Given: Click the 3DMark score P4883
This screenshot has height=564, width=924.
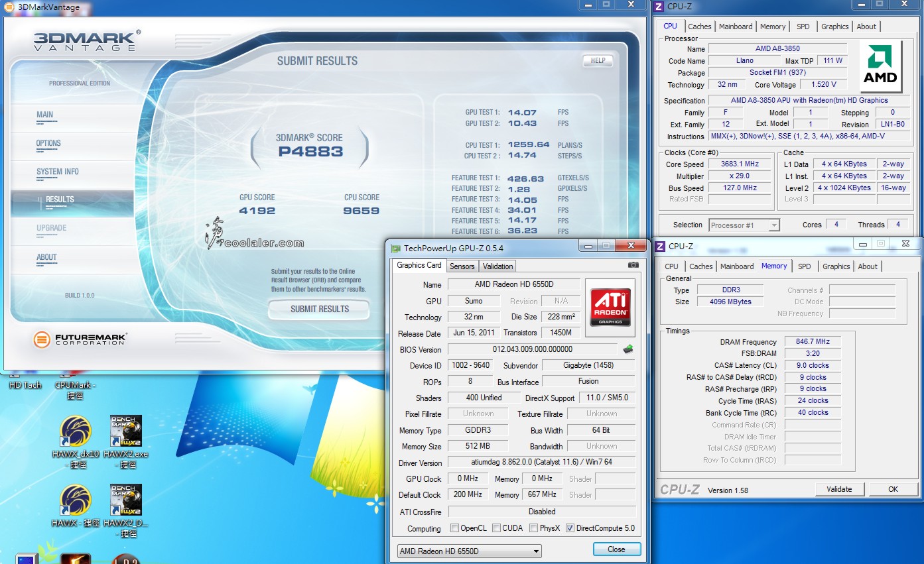Looking at the screenshot, I should tap(310, 152).
